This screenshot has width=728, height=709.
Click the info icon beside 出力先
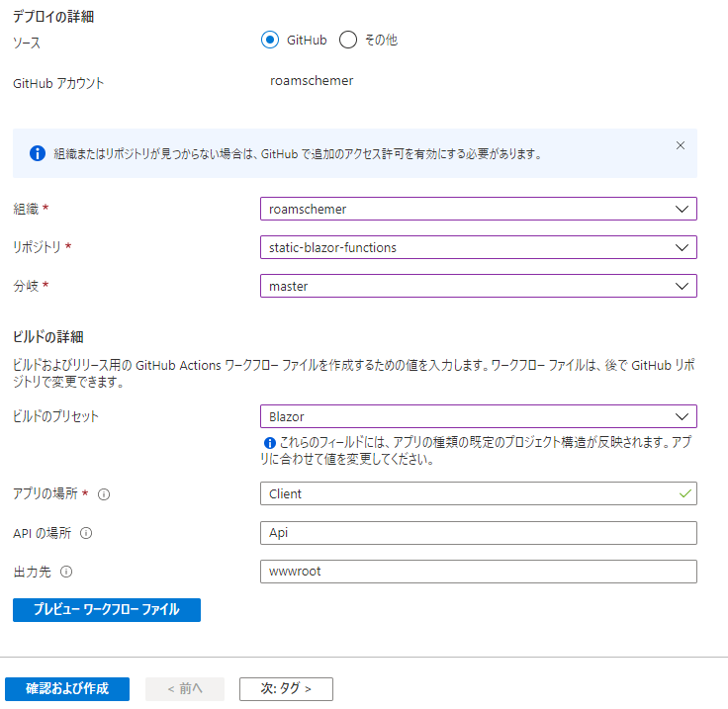tap(66, 572)
